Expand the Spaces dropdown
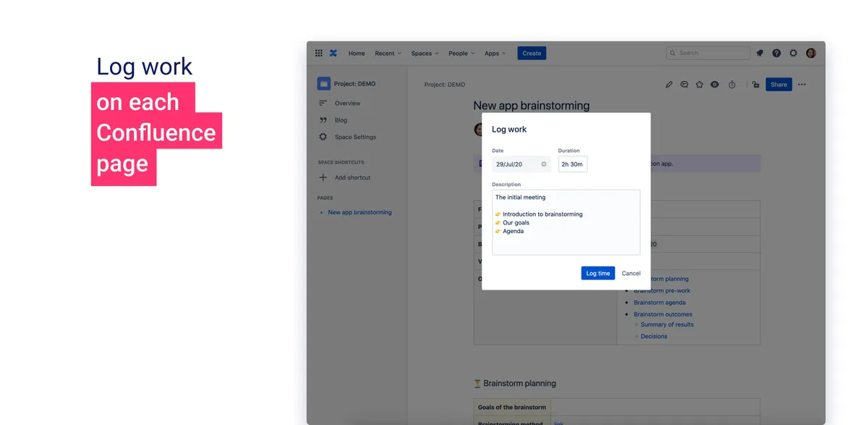 pos(425,54)
